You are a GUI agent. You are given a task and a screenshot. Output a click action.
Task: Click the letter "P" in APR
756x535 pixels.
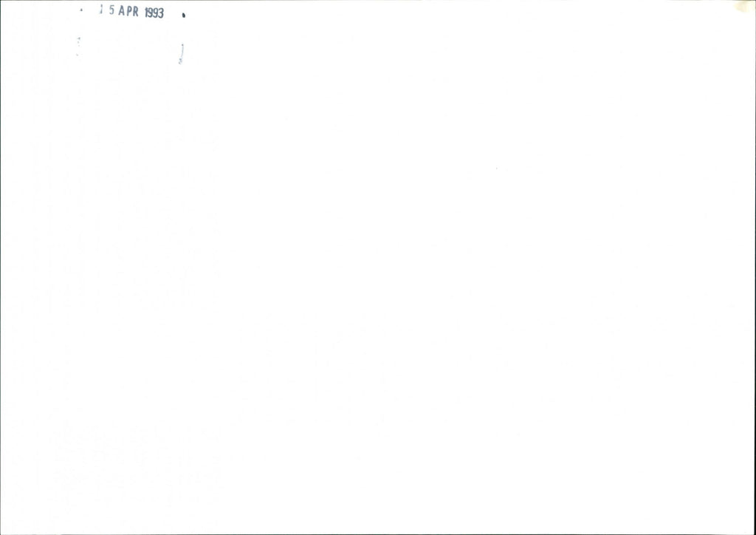coord(128,11)
